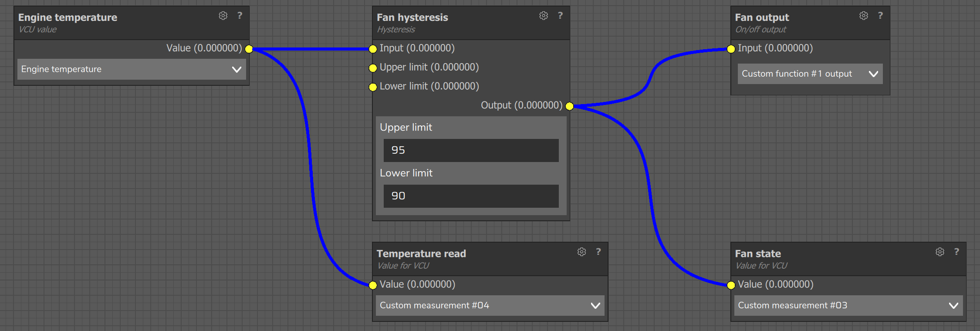Screen dimensions: 980x331
Task: Open help for Fan hysteresis node
Action: [560, 16]
